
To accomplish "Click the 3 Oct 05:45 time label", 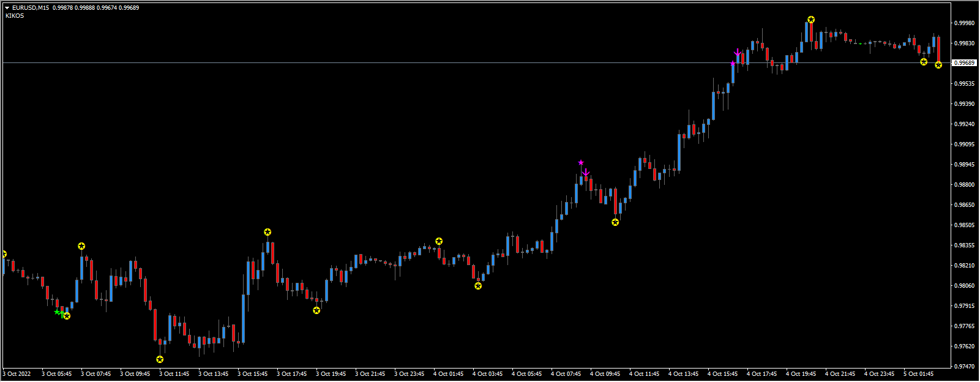I will point(56,374).
